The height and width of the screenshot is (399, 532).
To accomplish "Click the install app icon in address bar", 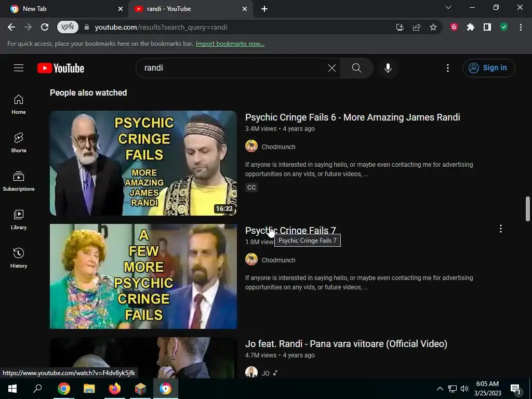I will pyautogui.click(x=400, y=27).
